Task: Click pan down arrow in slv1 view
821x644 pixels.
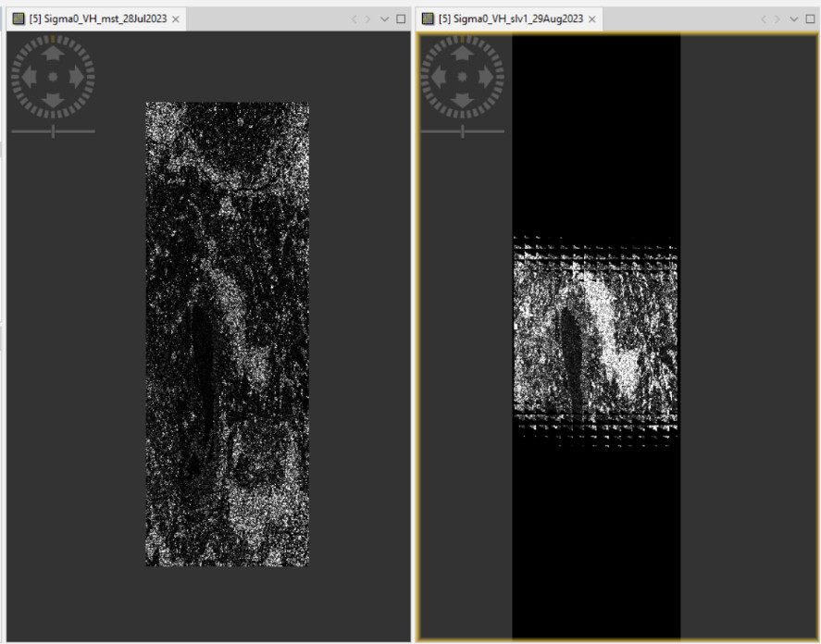Action: 463,98
